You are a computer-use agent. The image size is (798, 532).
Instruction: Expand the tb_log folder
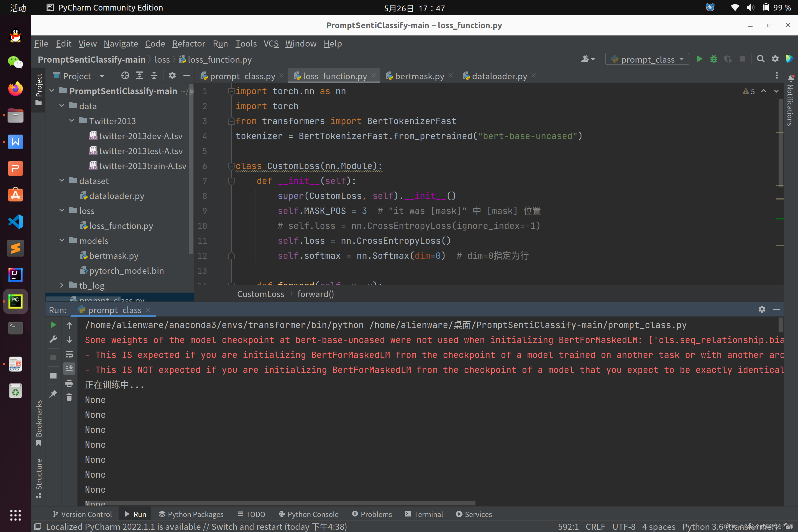(x=62, y=285)
